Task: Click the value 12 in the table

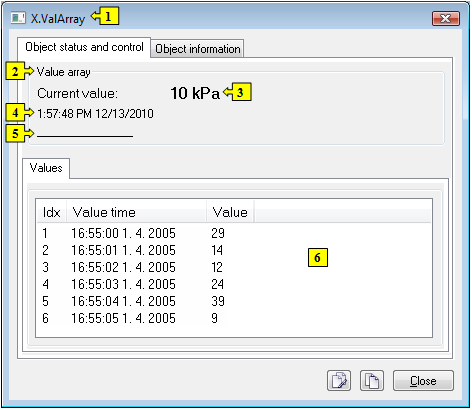Action: click(217, 267)
